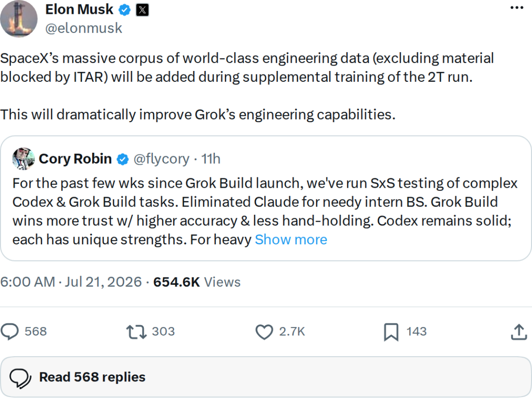The width and height of the screenshot is (532, 406).
Task: Click the X affiliation badge icon
Action: pos(142,10)
